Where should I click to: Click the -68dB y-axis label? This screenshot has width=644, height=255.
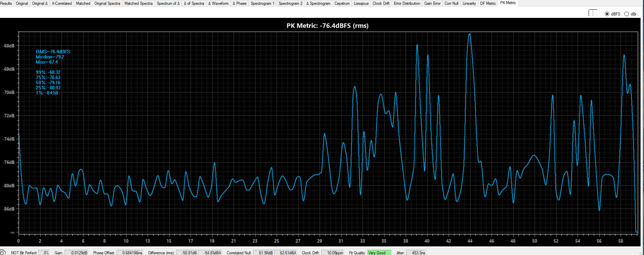point(9,46)
